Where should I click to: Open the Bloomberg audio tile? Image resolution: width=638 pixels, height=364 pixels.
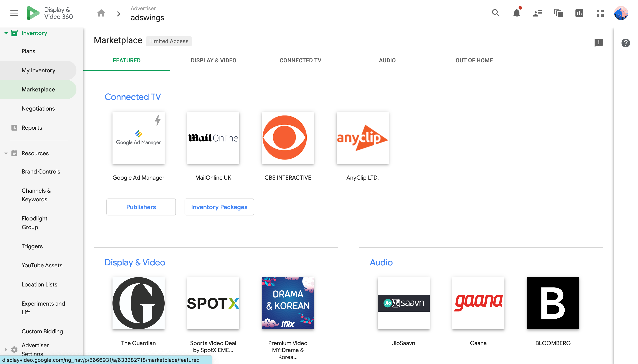click(553, 303)
